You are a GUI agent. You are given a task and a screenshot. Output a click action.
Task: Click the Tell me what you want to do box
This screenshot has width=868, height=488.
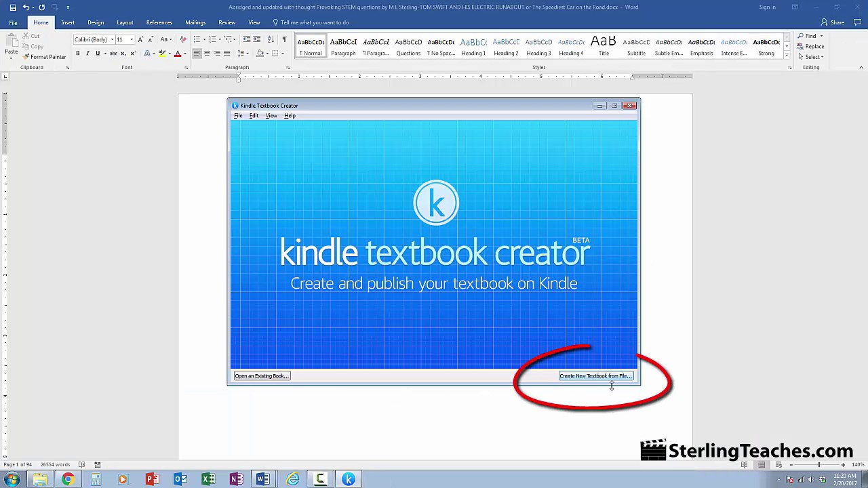[311, 22]
